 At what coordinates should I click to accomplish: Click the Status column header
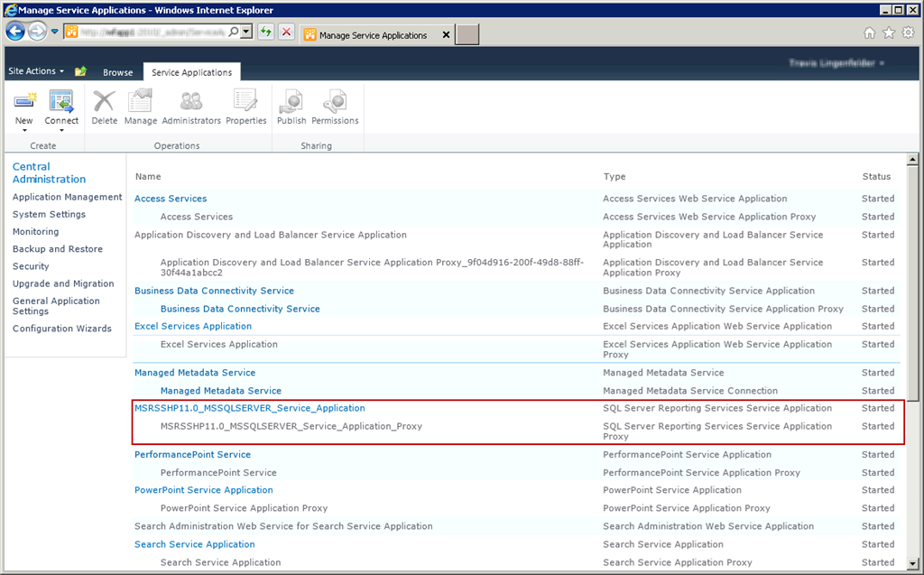(x=876, y=176)
